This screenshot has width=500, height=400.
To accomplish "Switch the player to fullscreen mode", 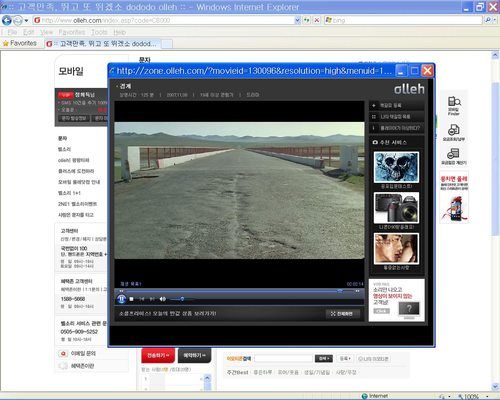I will [342, 314].
